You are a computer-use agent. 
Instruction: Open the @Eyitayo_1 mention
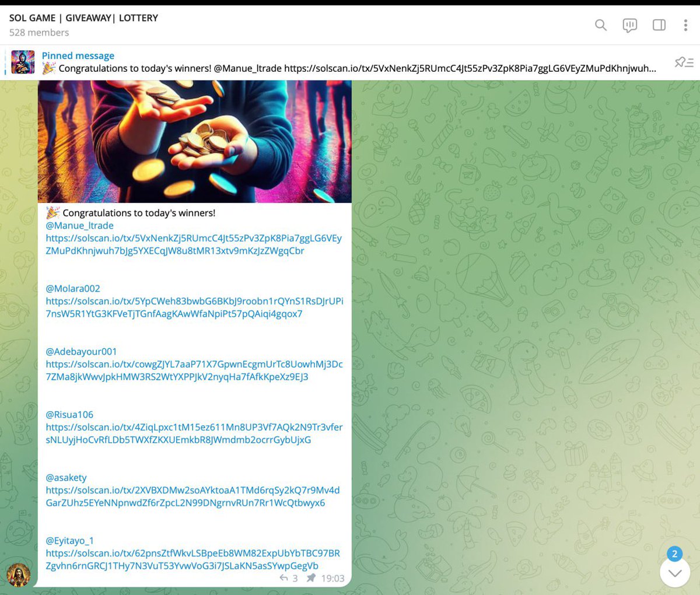tap(69, 541)
